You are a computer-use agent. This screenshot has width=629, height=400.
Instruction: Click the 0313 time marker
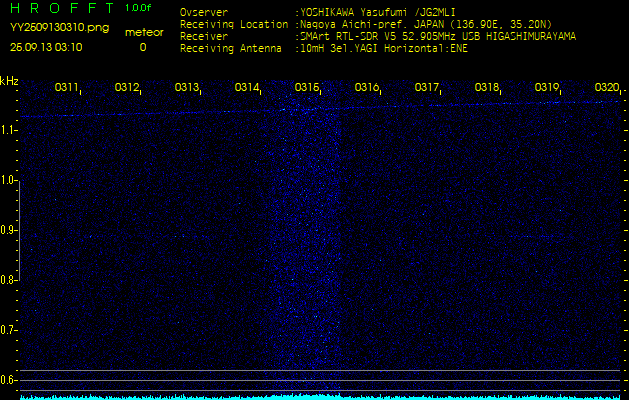click(187, 87)
